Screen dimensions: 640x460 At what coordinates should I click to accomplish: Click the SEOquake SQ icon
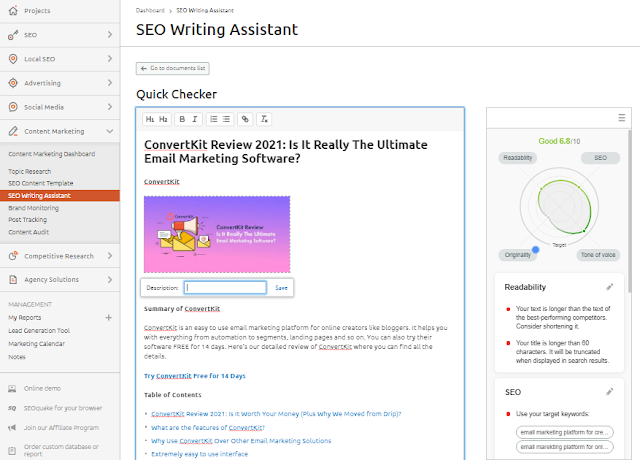pyautogui.click(x=12, y=408)
